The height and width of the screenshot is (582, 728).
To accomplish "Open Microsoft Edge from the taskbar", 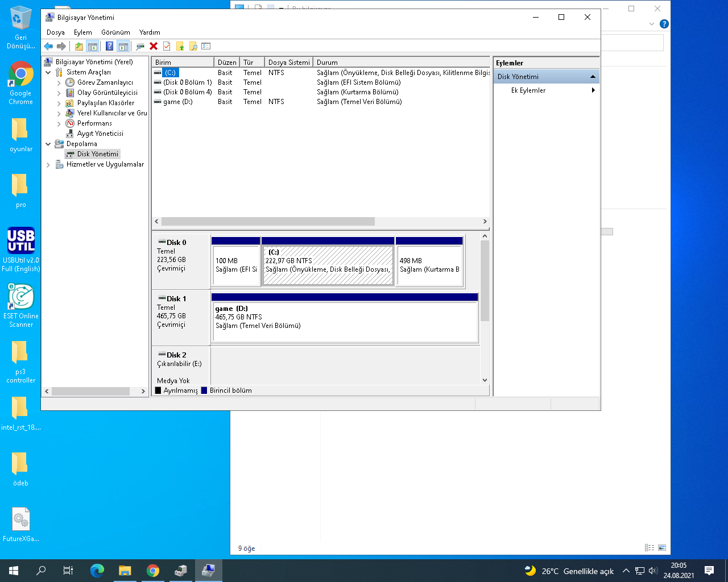I will coord(97,571).
